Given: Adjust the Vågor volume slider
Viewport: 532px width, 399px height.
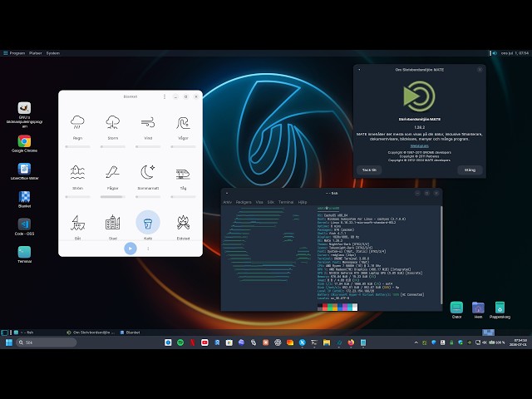Looking at the screenshot, I should (x=183, y=146).
